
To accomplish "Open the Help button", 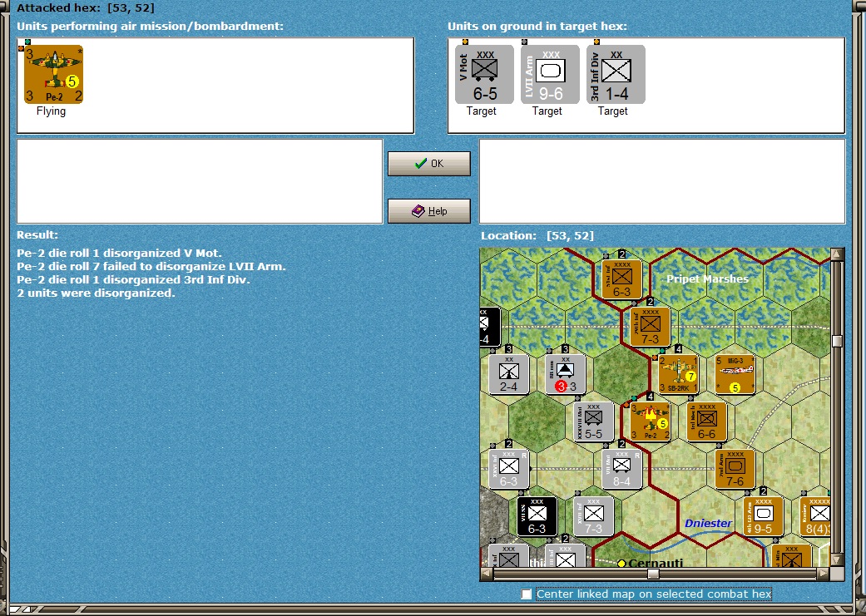I will (x=429, y=211).
